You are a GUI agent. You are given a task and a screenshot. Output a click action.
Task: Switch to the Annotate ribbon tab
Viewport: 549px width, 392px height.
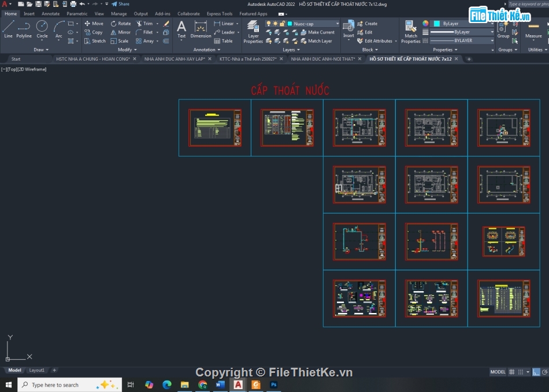(x=50, y=13)
